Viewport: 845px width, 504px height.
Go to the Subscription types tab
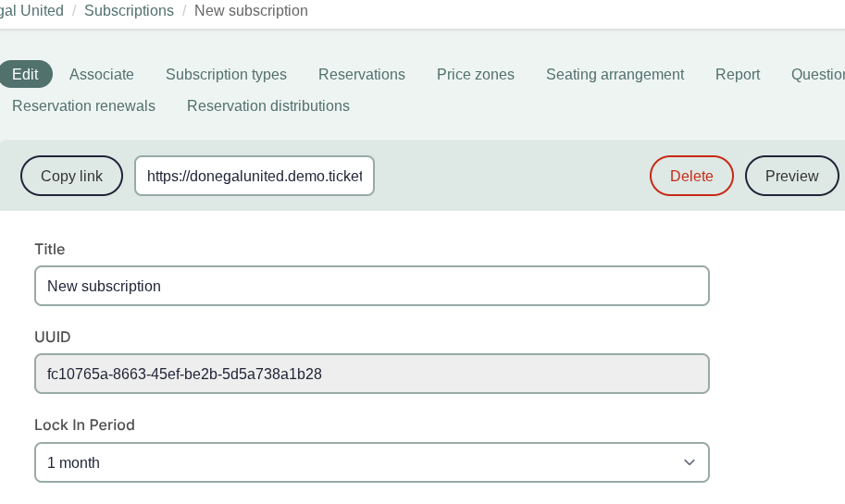coord(226,74)
